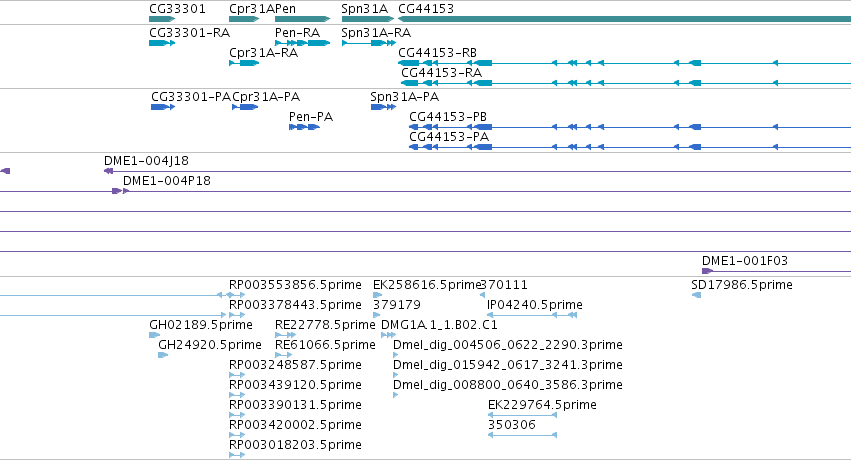Screen dimensions: 851x460
Task: Open Dmel_dig_004506_0622_2290.3prime
Action: point(507,346)
